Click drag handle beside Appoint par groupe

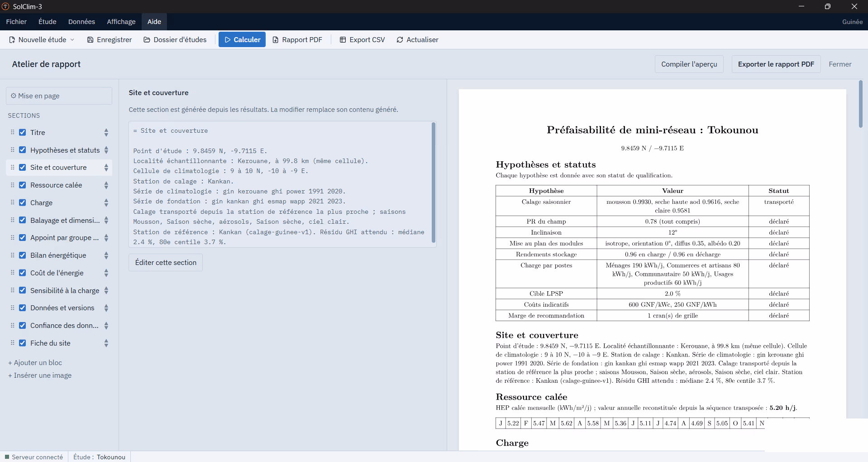click(x=13, y=238)
